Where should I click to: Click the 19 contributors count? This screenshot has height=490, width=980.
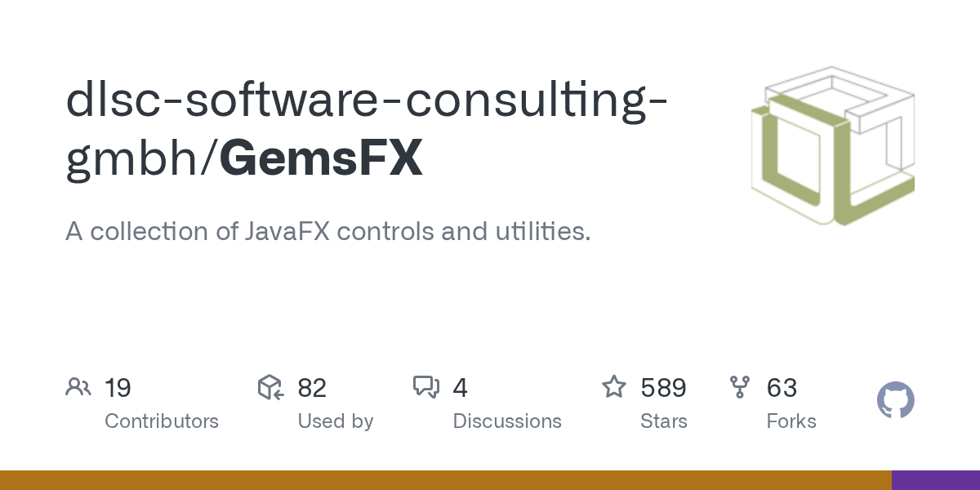pyautogui.click(x=118, y=388)
